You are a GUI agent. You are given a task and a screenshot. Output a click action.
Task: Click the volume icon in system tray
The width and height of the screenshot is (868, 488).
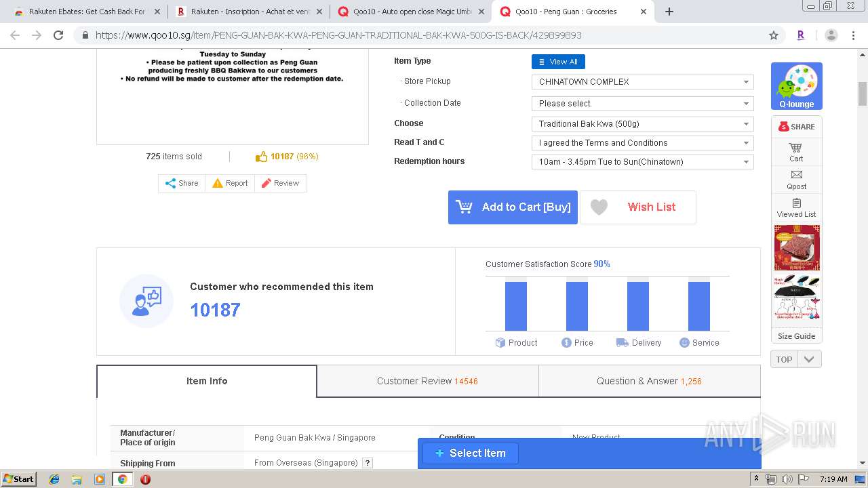point(787,479)
